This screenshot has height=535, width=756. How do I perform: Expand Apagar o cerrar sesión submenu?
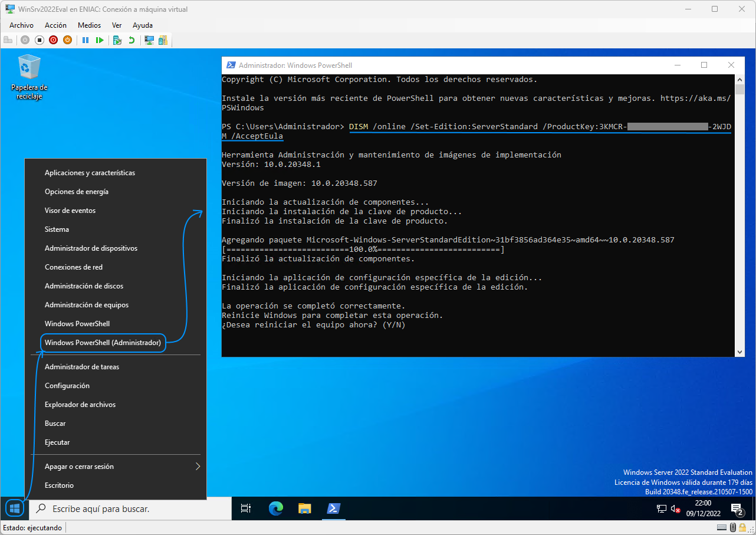(116, 467)
